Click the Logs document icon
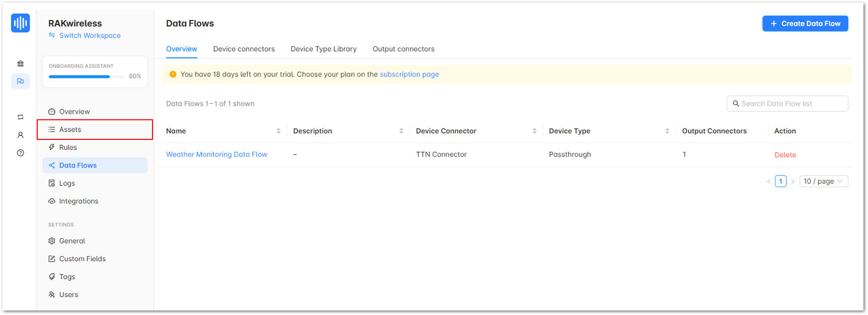This screenshot has height=315, width=868. [x=52, y=183]
